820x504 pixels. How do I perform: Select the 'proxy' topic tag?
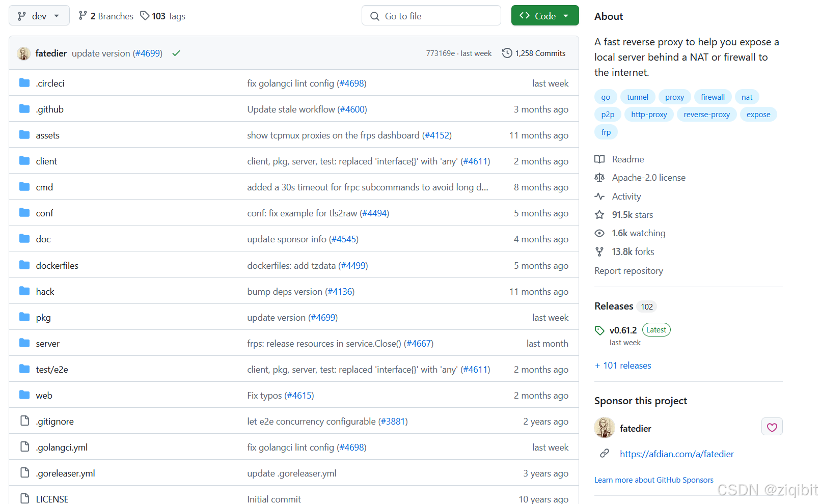click(x=674, y=97)
